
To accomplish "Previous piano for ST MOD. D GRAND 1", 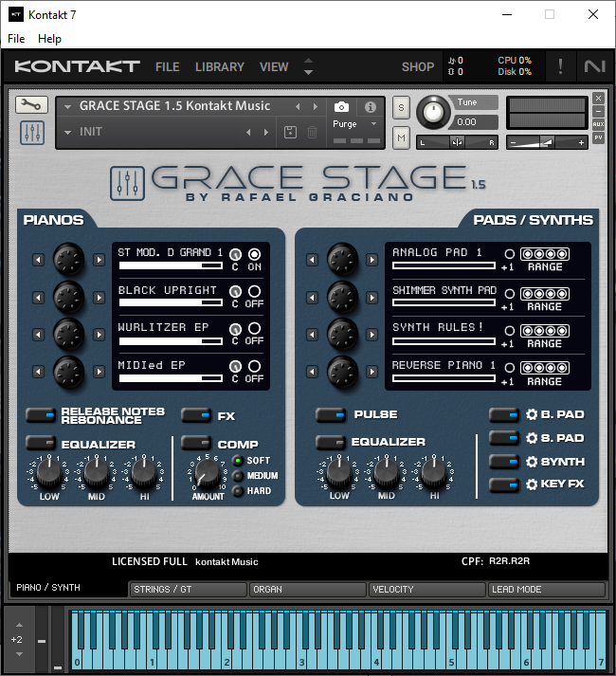I will [x=38, y=260].
